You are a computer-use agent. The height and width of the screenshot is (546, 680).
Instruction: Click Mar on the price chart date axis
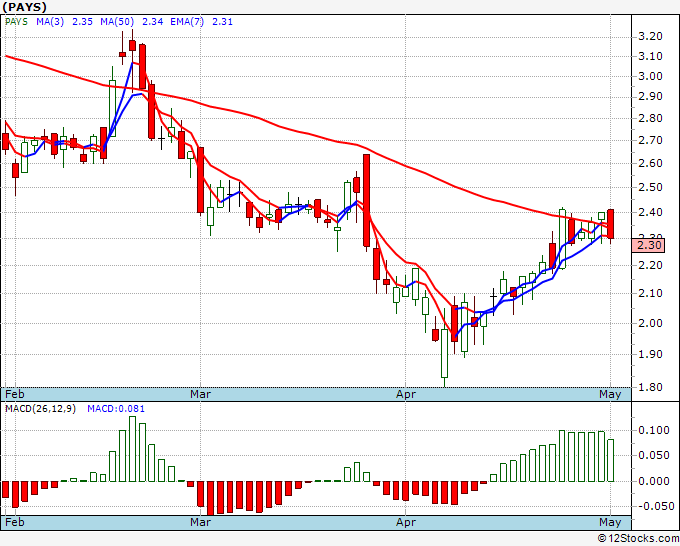200,394
